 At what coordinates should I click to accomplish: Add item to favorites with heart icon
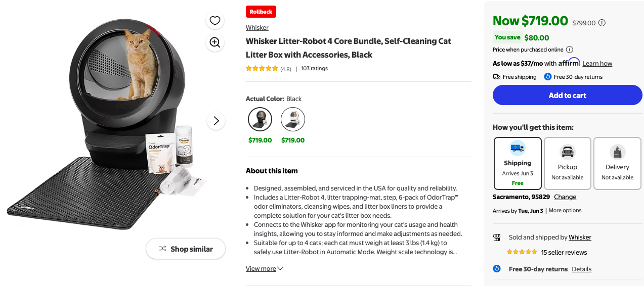point(215,21)
